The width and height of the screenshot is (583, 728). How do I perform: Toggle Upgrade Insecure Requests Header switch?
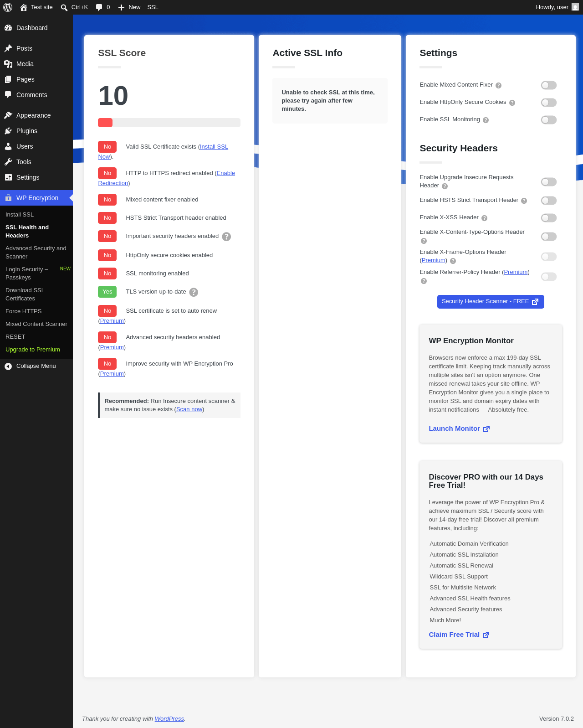click(x=549, y=182)
